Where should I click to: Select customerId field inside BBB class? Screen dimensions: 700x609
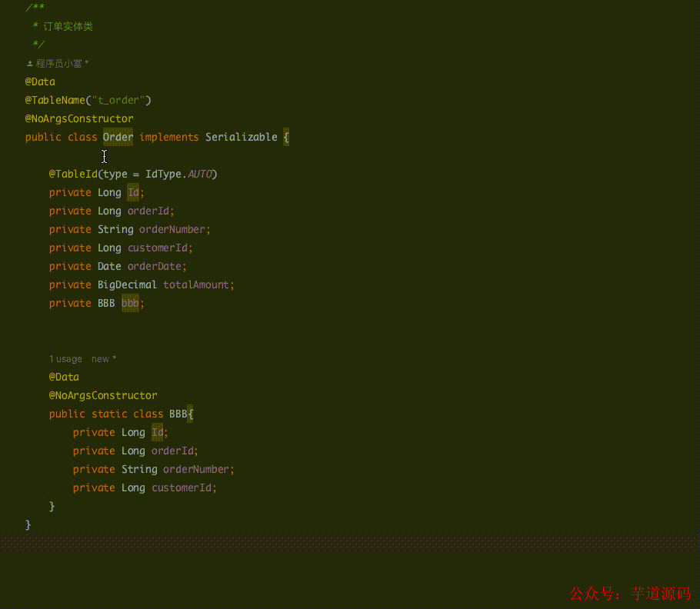pyautogui.click(x=182, y=488)
